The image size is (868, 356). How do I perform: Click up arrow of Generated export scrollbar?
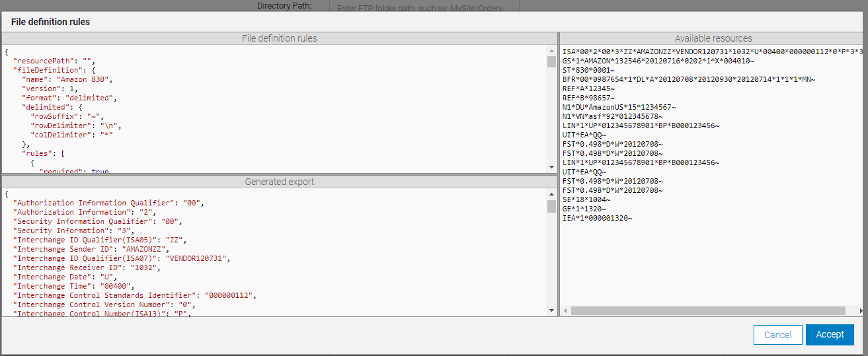click(551, 194)
